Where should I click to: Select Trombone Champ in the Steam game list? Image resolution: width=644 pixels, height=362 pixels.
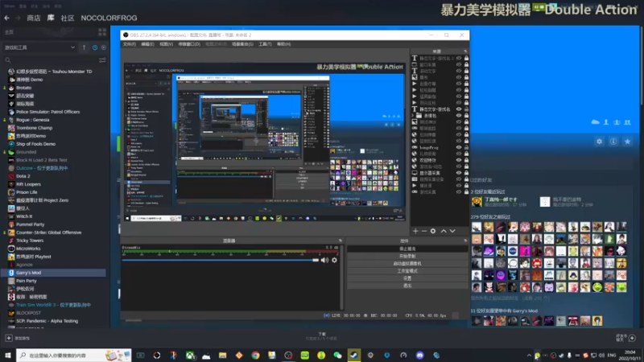[x=34, y=128]
